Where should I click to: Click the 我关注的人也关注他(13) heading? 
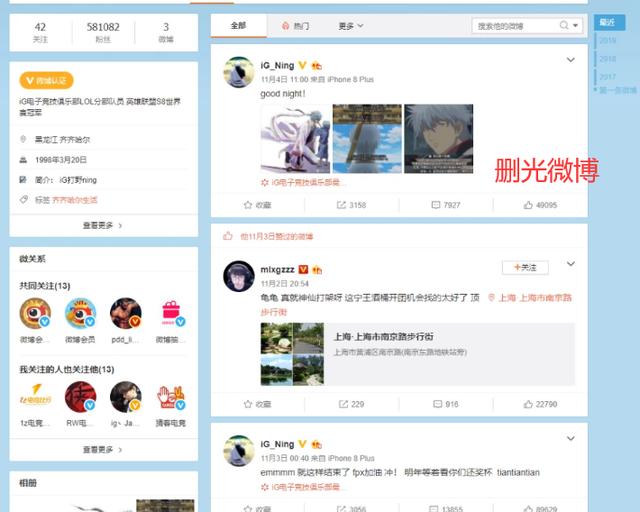[x=67, y=370]
